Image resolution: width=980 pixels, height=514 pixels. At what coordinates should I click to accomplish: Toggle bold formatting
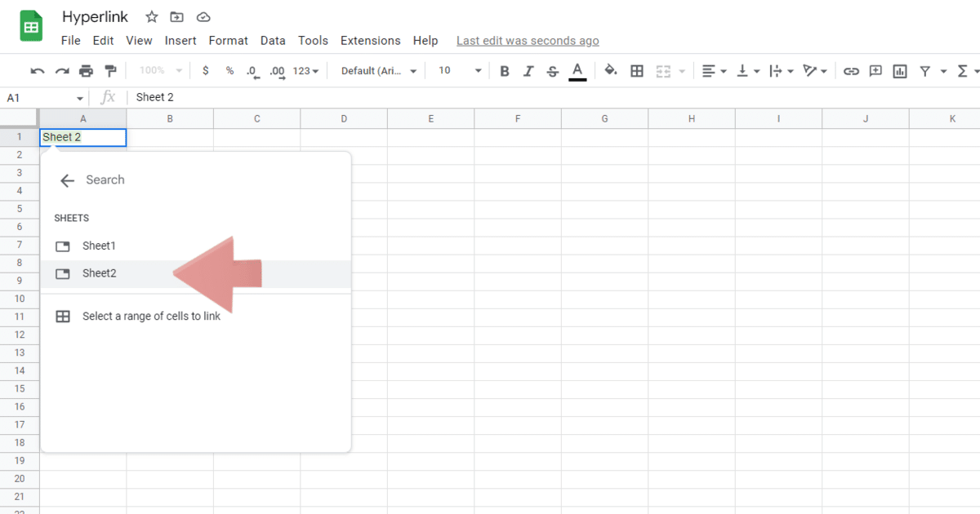click(504, 71)
